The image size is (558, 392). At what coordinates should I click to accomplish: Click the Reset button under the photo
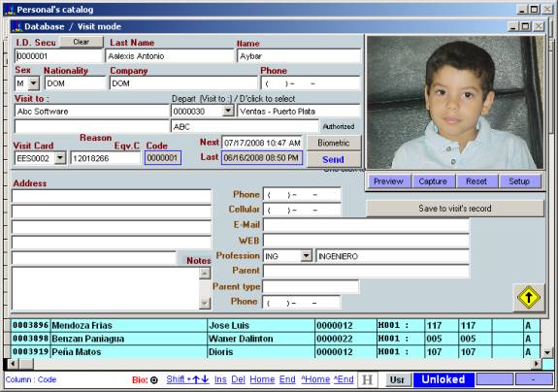[x=476, y=181]
